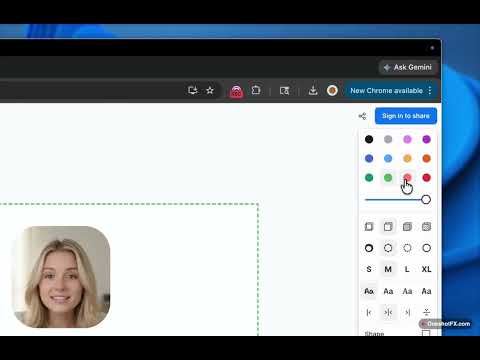Set fill style to solid

point(407,227)
